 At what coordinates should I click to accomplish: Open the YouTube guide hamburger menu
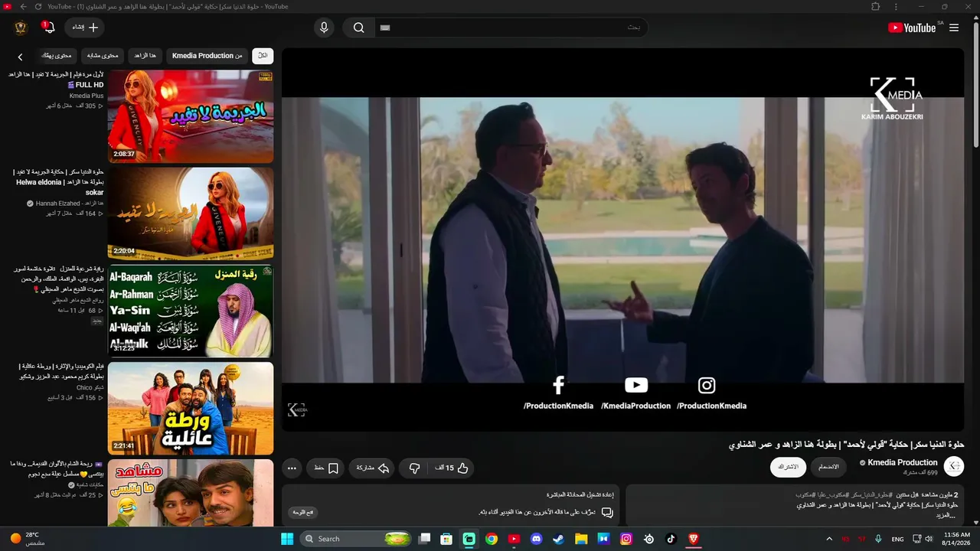pos(954,28)
